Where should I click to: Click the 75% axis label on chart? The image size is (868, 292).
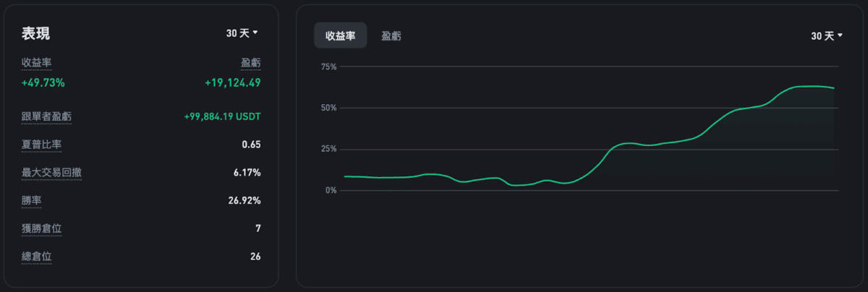pos(328,66)
